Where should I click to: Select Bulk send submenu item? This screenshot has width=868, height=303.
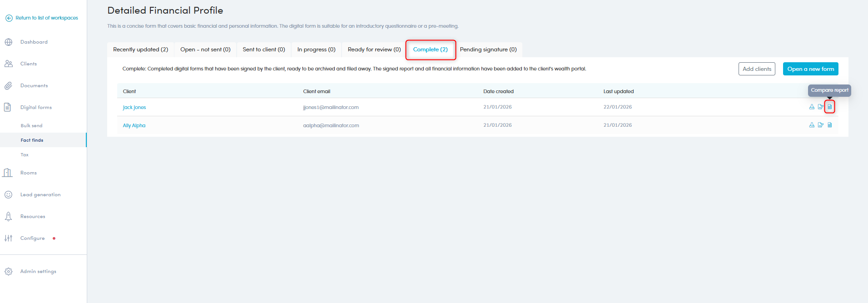point(31,126)
